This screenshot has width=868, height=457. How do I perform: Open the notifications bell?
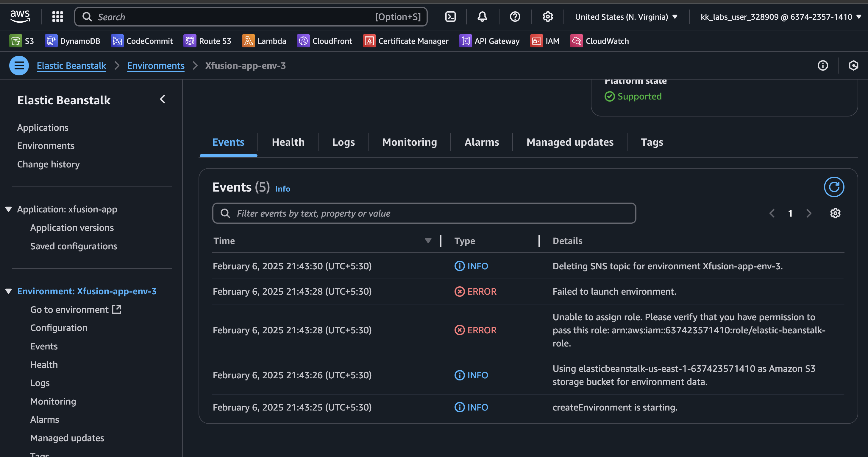(x=482, y=17)
